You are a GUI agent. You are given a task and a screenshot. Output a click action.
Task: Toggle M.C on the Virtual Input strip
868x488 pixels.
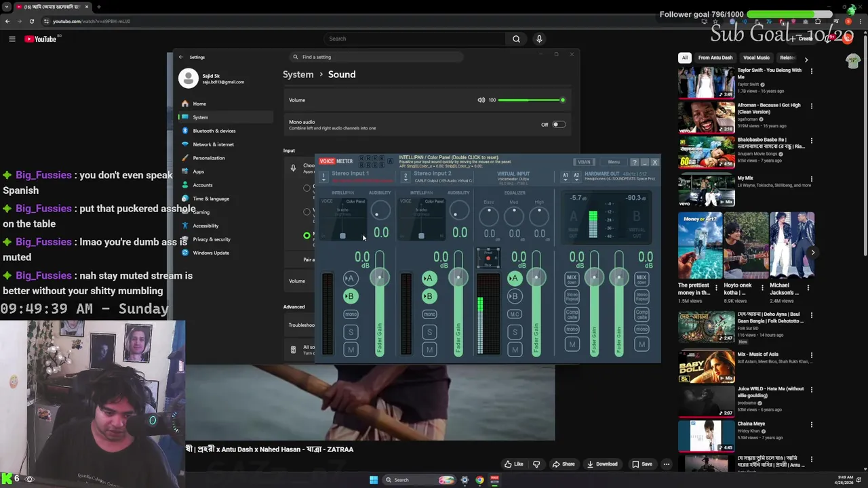515,314
